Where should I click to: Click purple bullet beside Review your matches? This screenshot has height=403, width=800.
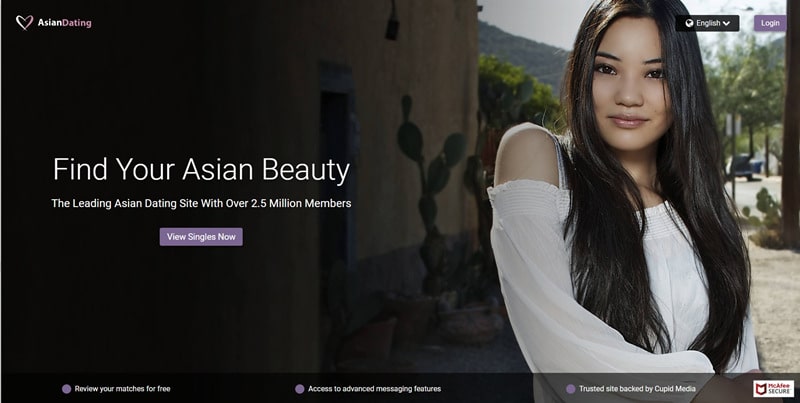pyautogui.click(x=66, y=389)
